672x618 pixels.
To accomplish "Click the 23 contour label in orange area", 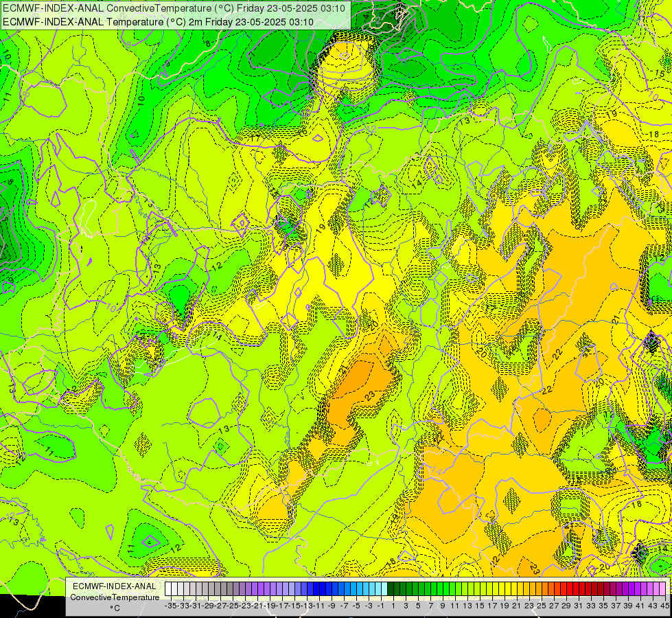I will coord(370,396).
